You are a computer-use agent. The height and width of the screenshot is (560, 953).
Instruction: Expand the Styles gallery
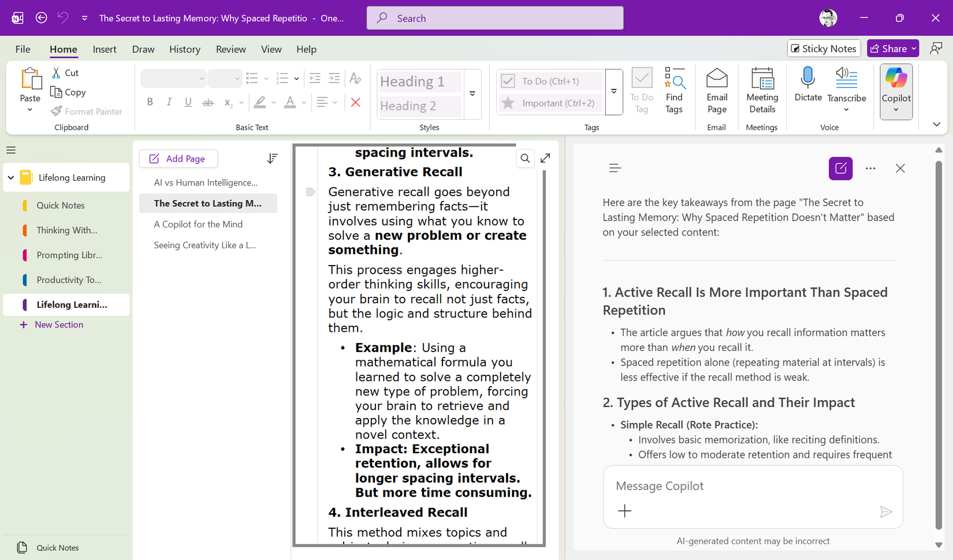pyautogui.click(x=472, y=94)
